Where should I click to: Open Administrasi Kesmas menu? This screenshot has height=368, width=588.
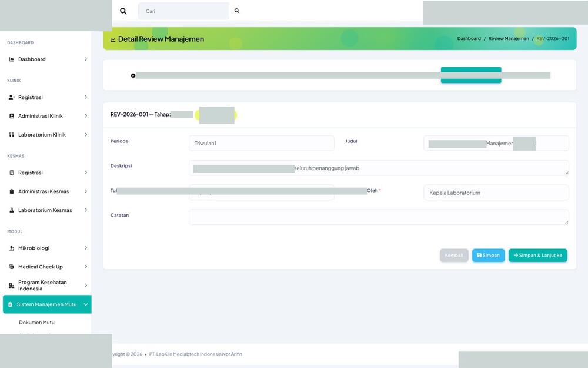coord(47,191)
